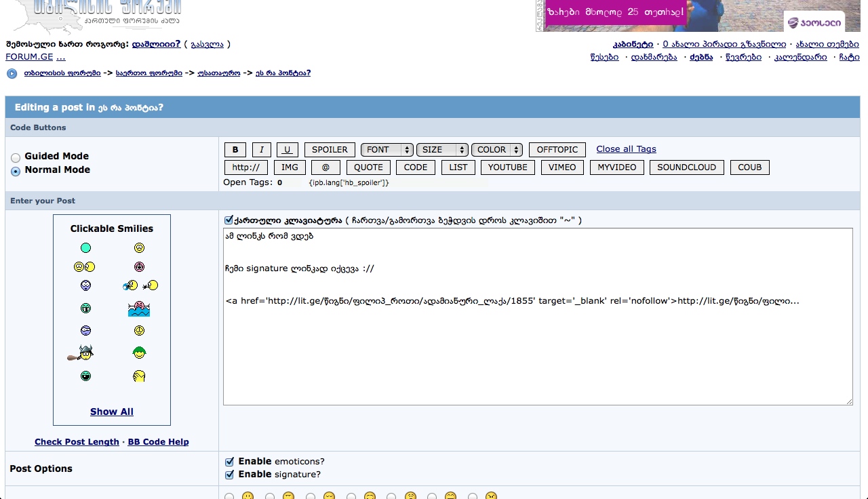This screenshot has width=868, height=499.
Task: Insert an image with IMG button
Action: point(290,167)
